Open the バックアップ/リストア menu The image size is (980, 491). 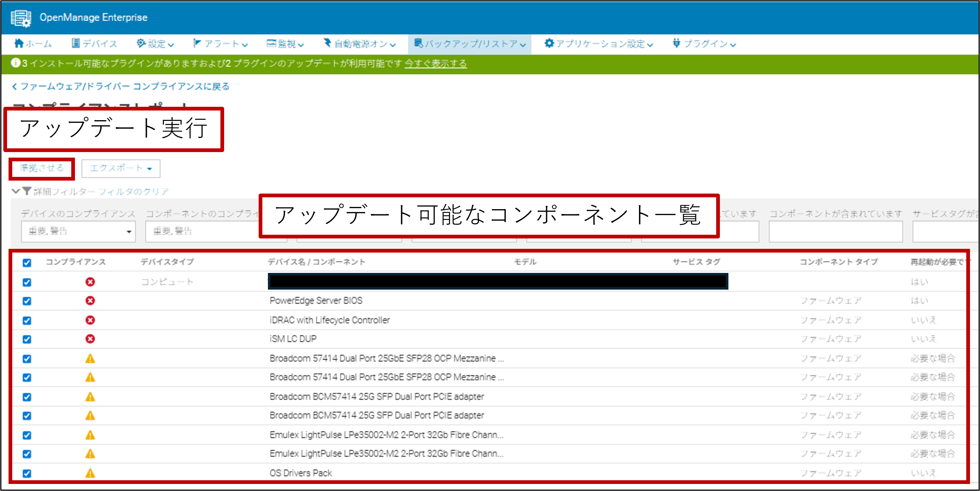click(x=469, y=44)
